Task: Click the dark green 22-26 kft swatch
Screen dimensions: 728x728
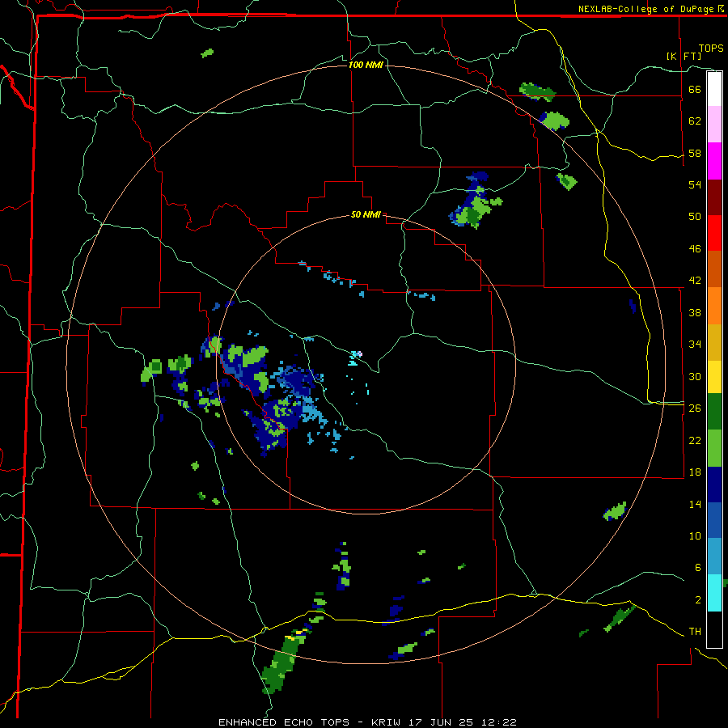Action: pos(714,412)
